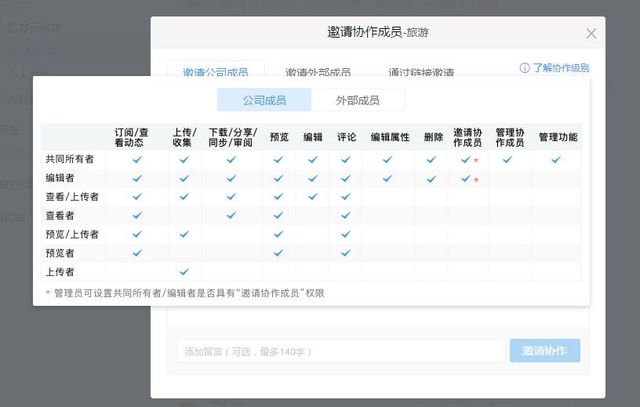This screenshot has width=640, height=407.
Task: Click the 下载/分享/同步/审阅 column header
Action: (233, 137)
